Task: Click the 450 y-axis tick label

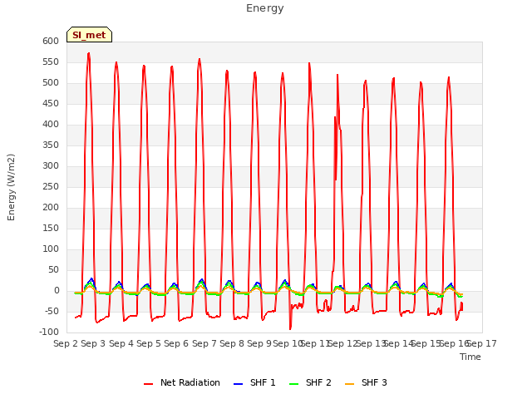Action: pos(51,103)
